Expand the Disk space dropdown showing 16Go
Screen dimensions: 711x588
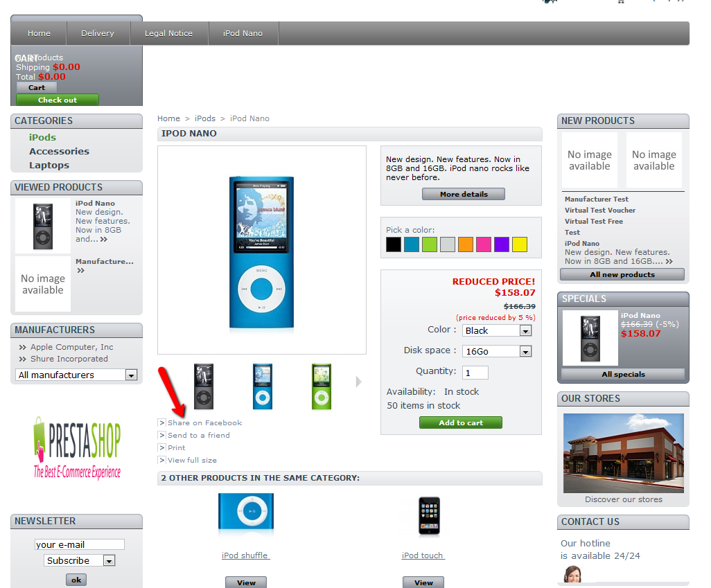(x=497, y=351)
